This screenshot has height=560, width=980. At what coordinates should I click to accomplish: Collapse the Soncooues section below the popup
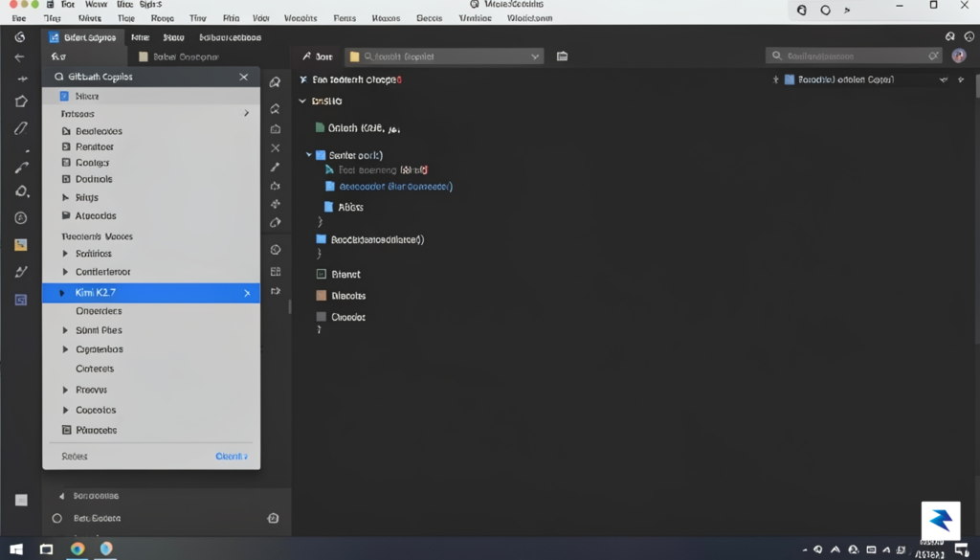pos(61,496)
